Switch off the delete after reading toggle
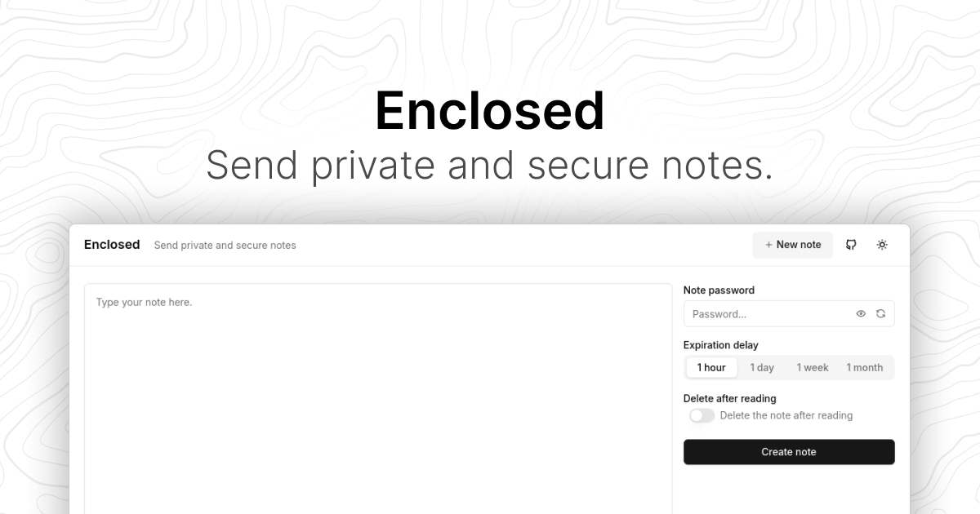Viewport: 980px width, 514px height. tap(701, 415)
